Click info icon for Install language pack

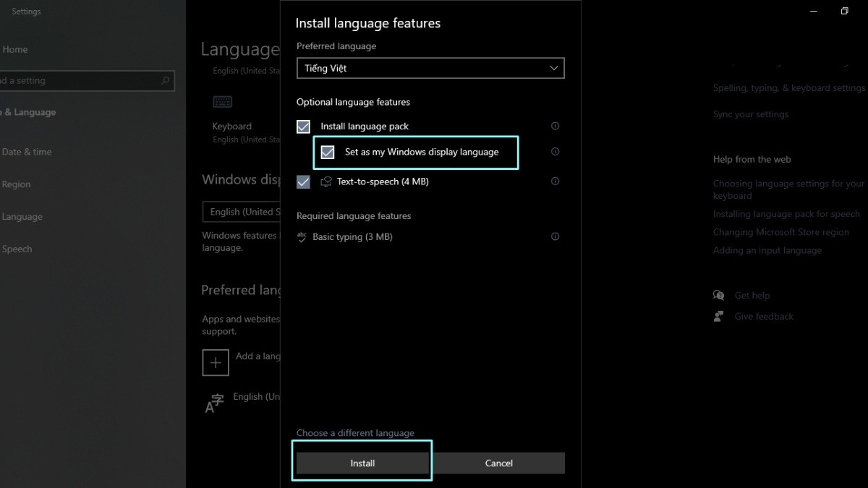(556, 126)
